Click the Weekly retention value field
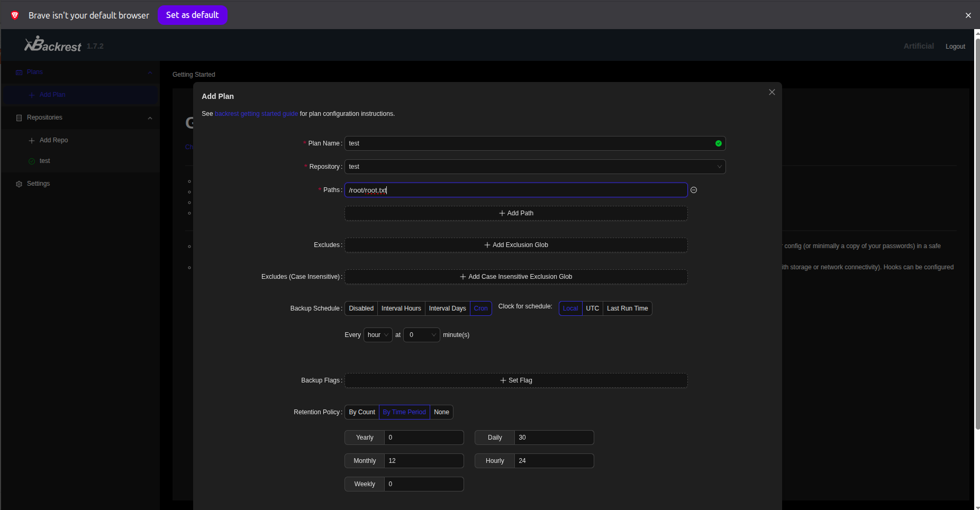The height and width of the screenshot is (510, 980). pos(424,484)
